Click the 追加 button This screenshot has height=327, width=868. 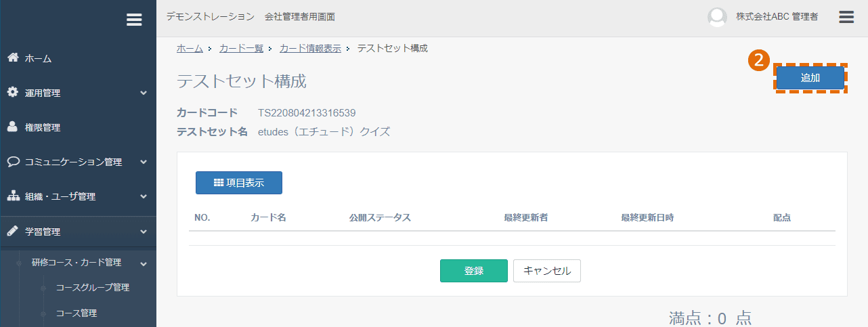coord(810,78)
